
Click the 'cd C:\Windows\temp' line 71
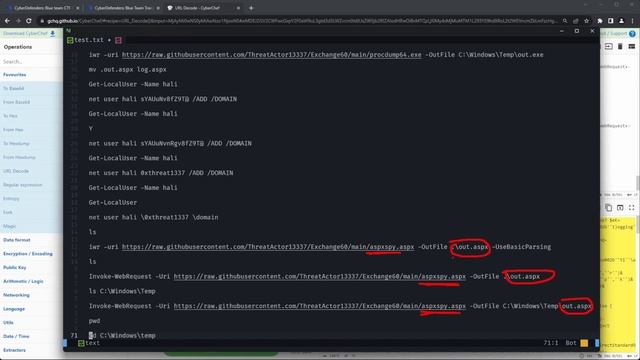pyautogui.click(x=122, y=336)
